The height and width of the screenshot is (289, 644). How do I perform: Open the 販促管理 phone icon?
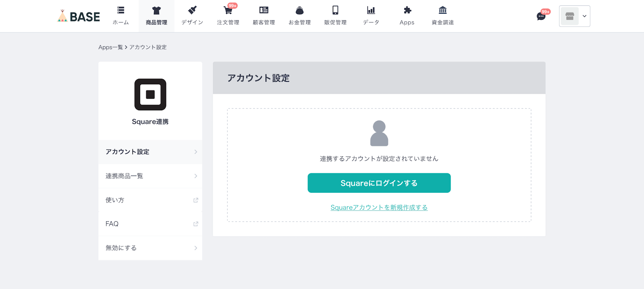pyautogui.click(x=335, y=10)
